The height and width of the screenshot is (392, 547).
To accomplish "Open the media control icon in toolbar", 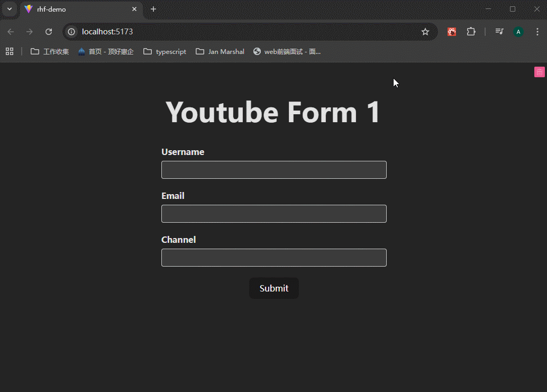I will 499,32.
